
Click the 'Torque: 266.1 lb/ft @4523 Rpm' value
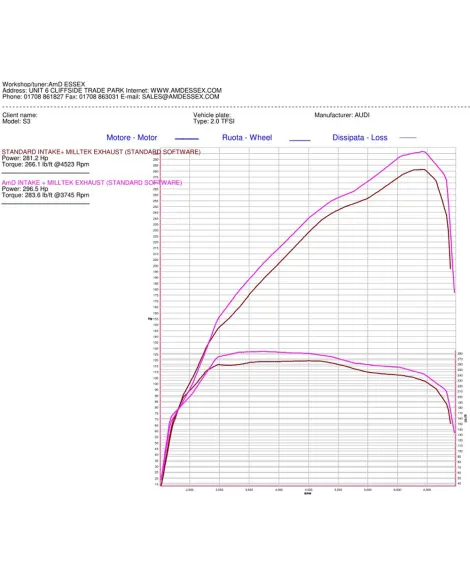[45, 164]
